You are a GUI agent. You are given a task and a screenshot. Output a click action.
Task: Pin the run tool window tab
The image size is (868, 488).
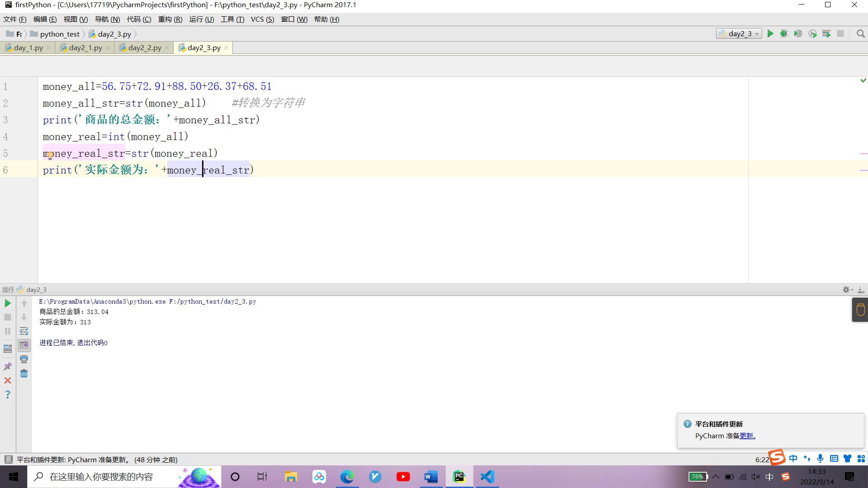(7, 366)
